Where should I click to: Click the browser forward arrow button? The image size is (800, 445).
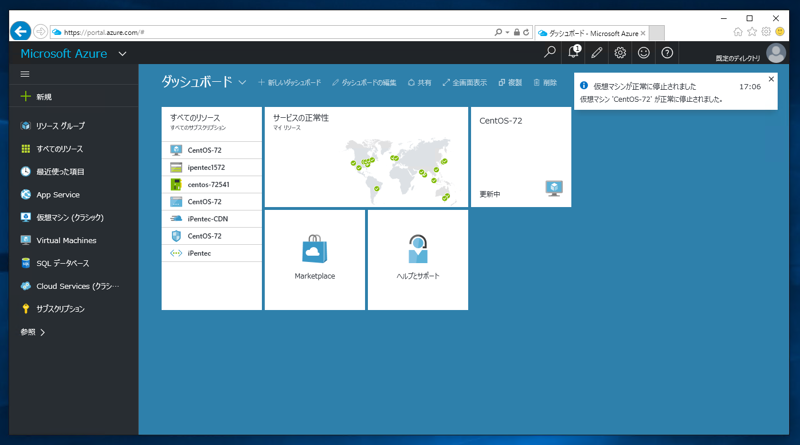[40, 32]
